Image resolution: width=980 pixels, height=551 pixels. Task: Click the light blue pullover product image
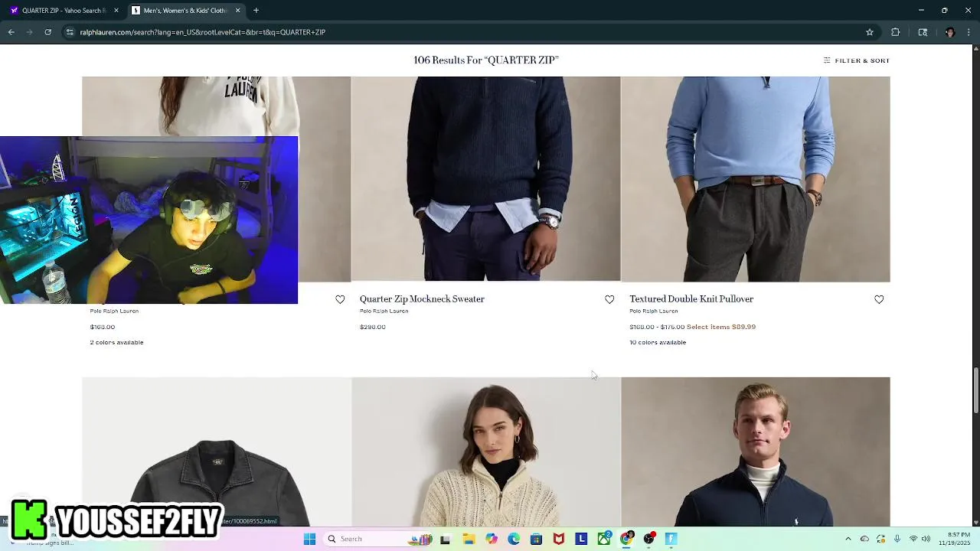point(756,179)
